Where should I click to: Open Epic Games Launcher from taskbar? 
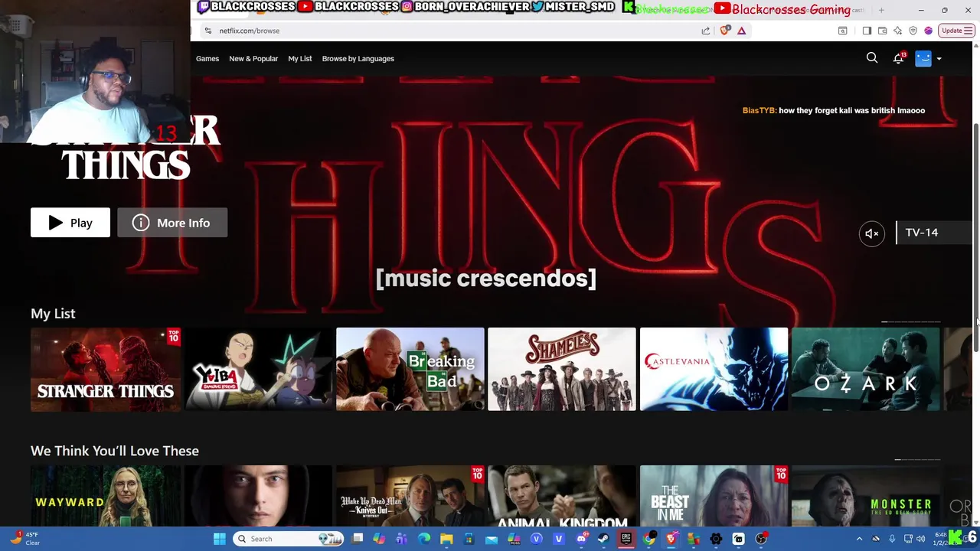point(626,539)
